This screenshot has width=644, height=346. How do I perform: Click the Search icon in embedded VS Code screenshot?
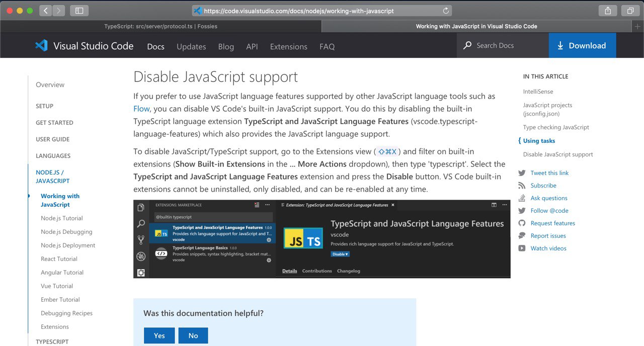pos(141,223)
